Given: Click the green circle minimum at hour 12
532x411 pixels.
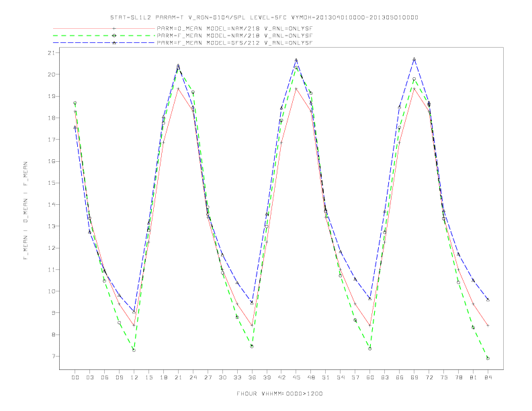Looking at the screenshot, I should [134, 350].
